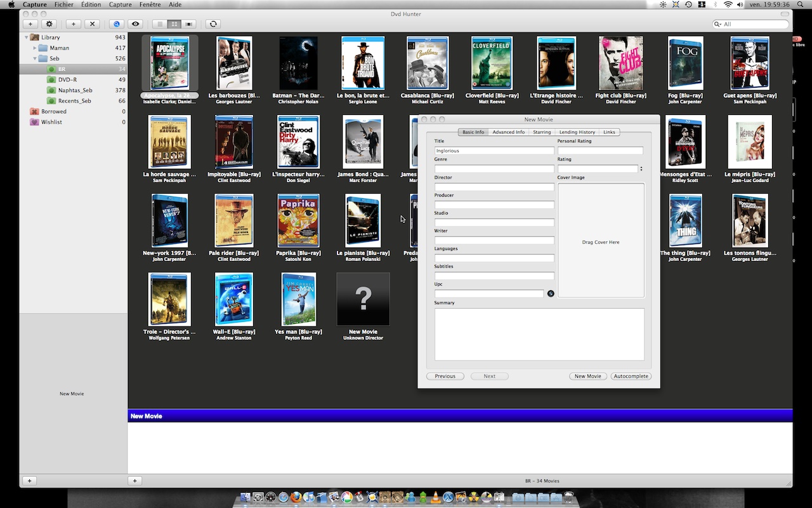Open search field magnifier dropdown
Image resolution: width=812 pixels, height=508 pixels.
(719, 24)
